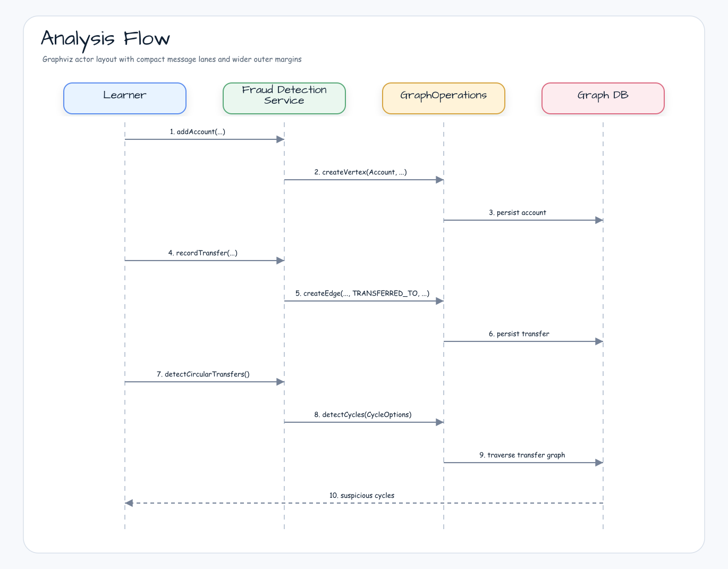
Task: Select the Fraud Detection Service actor box
Action: [x=284, y=98]
